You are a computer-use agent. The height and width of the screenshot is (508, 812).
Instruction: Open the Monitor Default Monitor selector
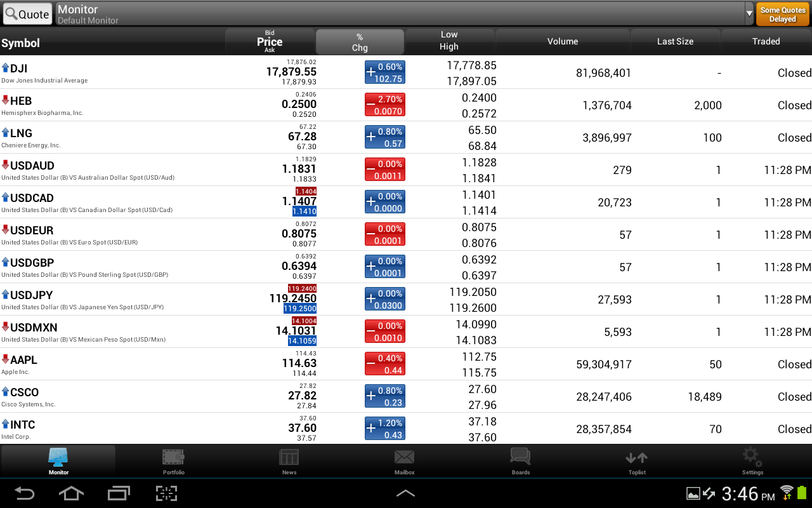pos(405,13)
